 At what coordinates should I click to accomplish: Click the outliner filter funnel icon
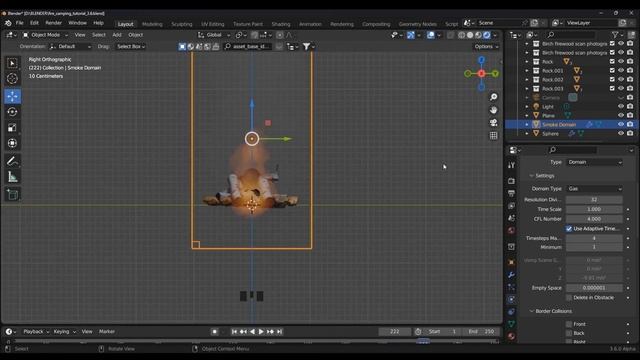click(x=615, y=35)
